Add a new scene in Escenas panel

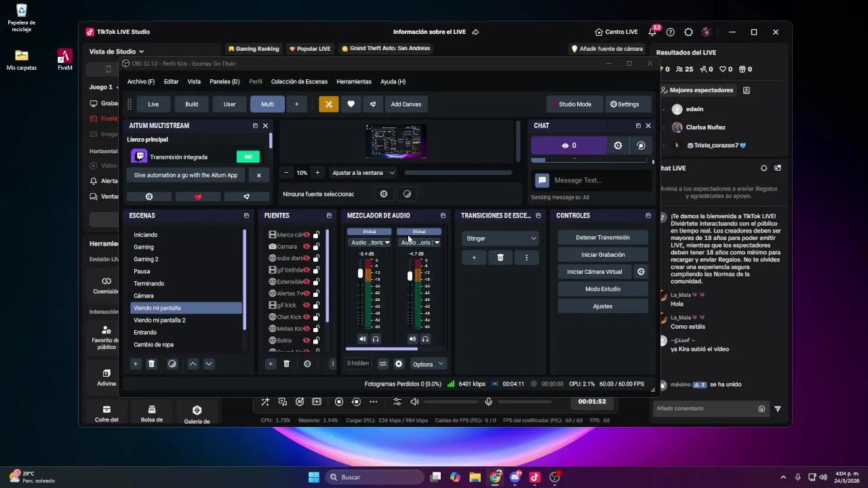[135, 364]
